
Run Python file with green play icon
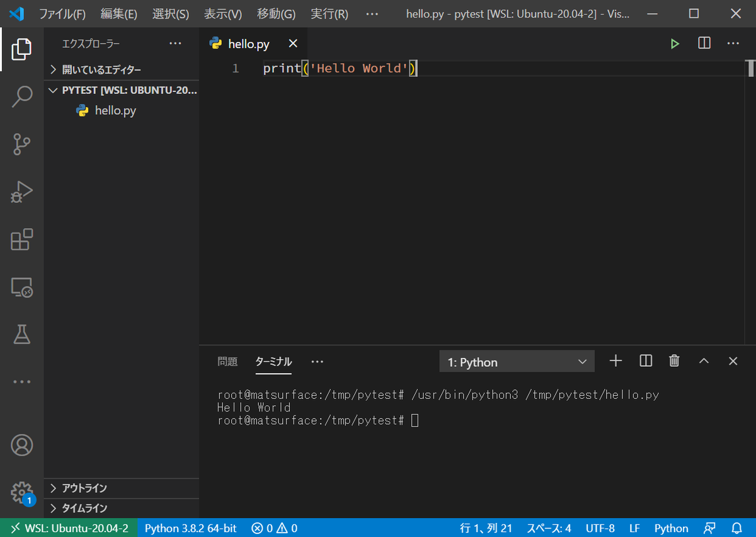675,43
